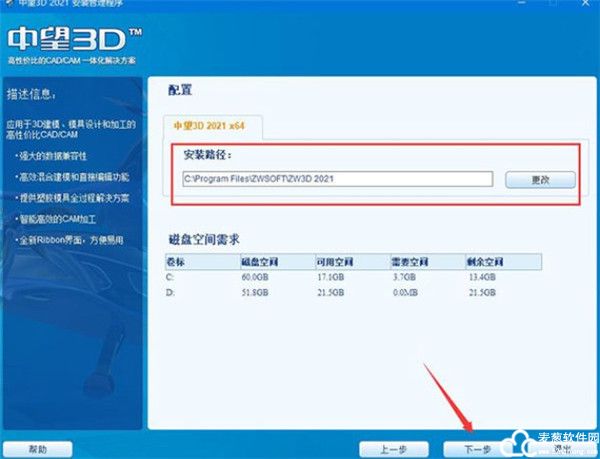Click the 帮助 (Help) button
This screenshot has width=600, height=459.
(x=38, y=449)
